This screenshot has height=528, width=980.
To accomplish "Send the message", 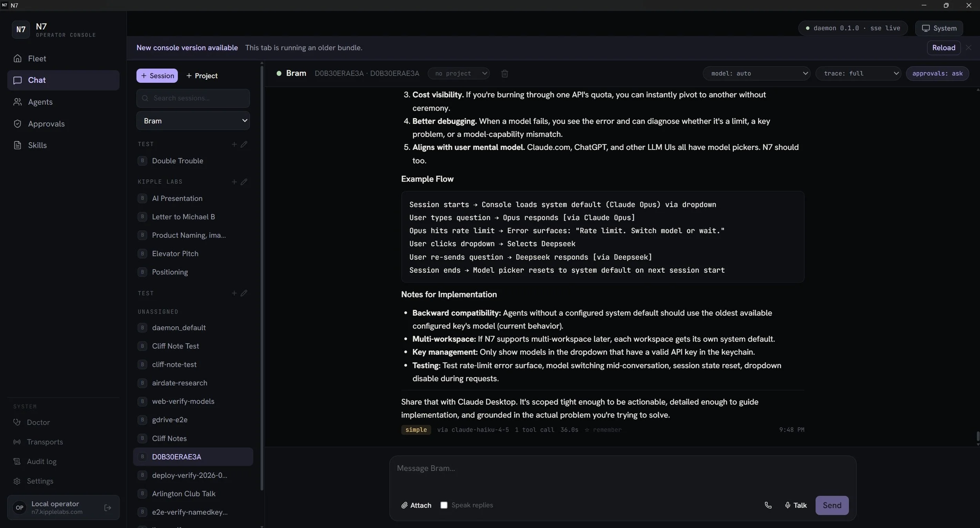I will 832,505.
